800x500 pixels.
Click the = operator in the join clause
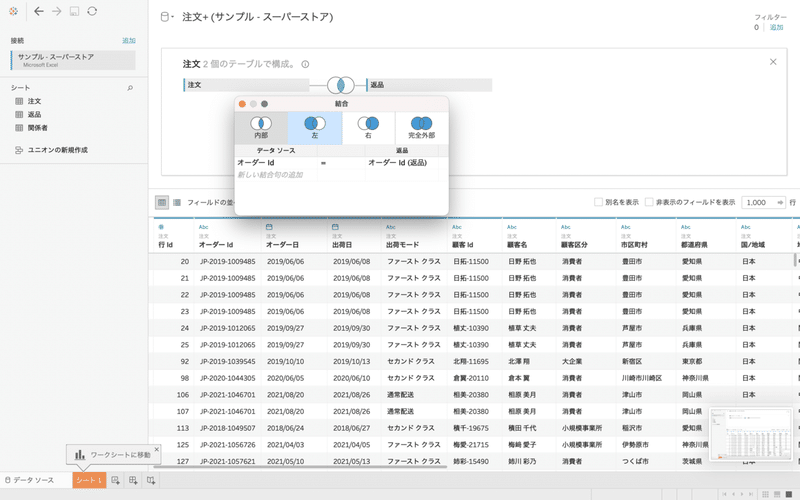(323, 163)
